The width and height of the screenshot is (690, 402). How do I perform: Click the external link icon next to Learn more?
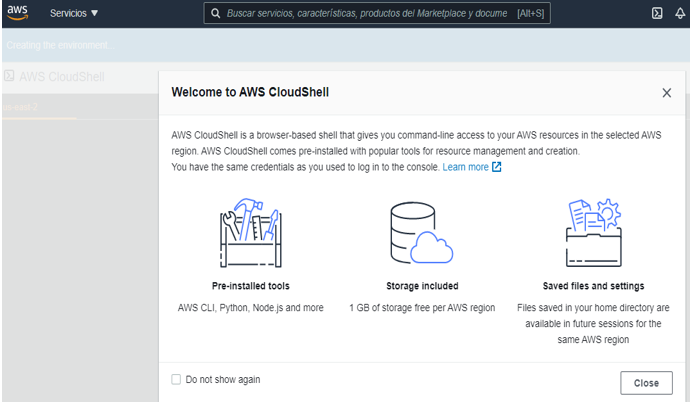click(496, 167)
